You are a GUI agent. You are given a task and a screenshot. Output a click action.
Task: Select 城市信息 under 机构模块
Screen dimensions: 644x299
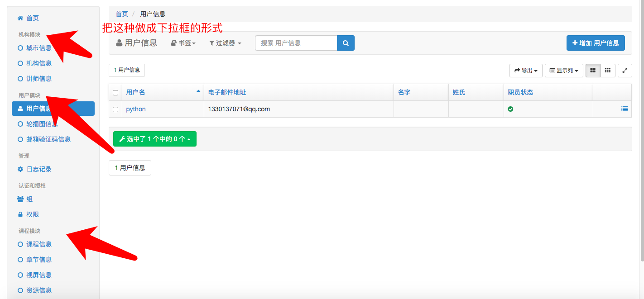pyautogui.click(x=40, y=47)
